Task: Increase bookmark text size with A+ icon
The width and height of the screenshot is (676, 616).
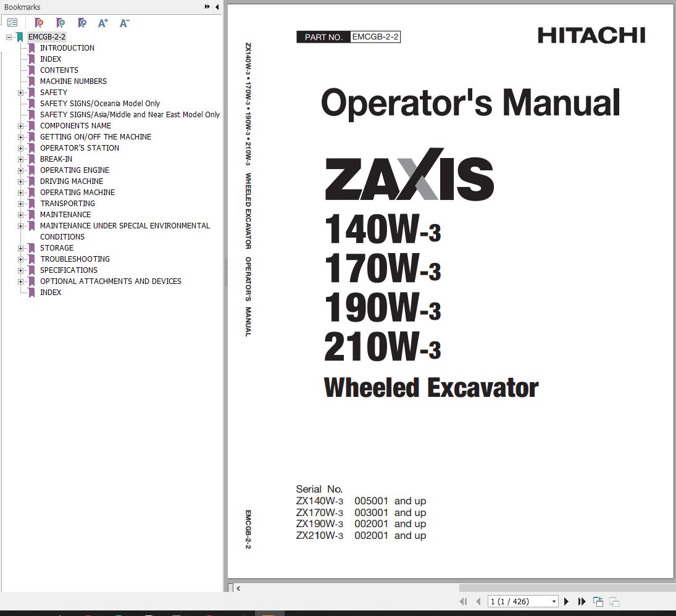Action: pyautogui.click(x=103, y=23)
